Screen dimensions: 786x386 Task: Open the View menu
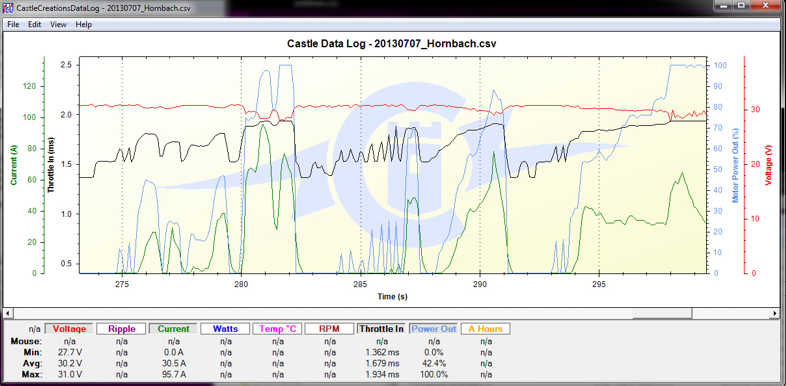point(58,24)
